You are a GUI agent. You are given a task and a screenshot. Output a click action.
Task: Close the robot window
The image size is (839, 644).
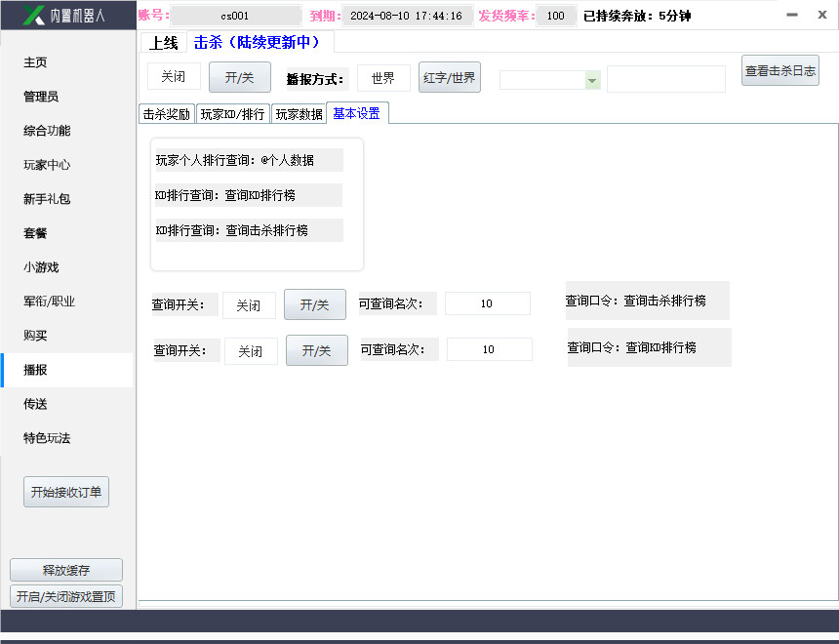point(822,15)
